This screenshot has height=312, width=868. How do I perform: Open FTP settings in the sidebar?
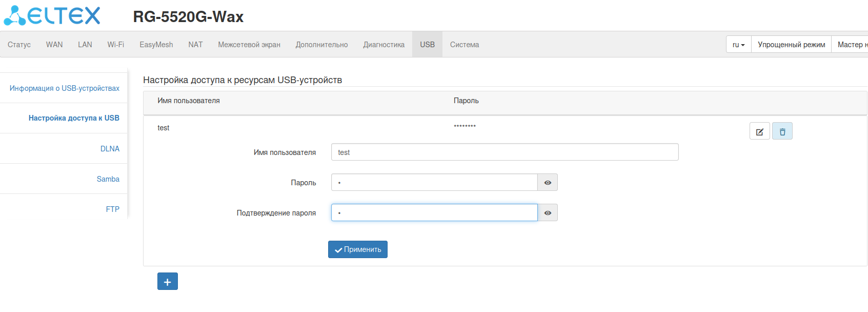pyautogui.click(x=113, y=209)
